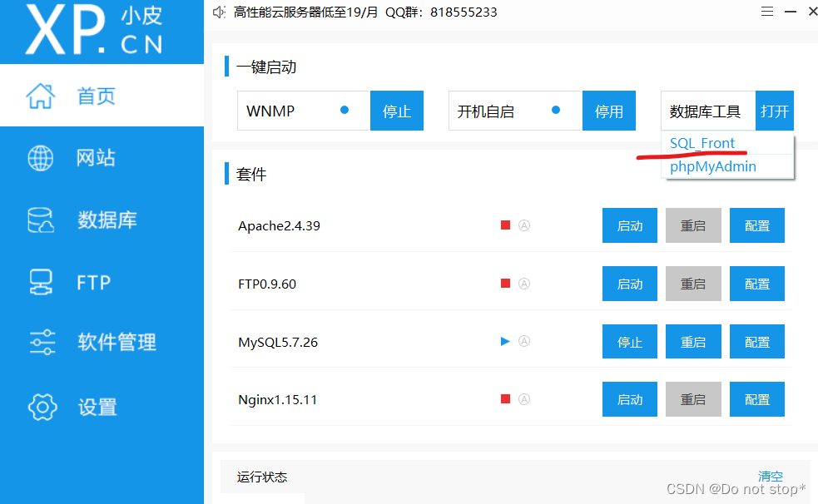The width and height of the screenshot is (818, 504).
Task: Restart Apache2.4.39 with 重启
Action: coord(693,225)
